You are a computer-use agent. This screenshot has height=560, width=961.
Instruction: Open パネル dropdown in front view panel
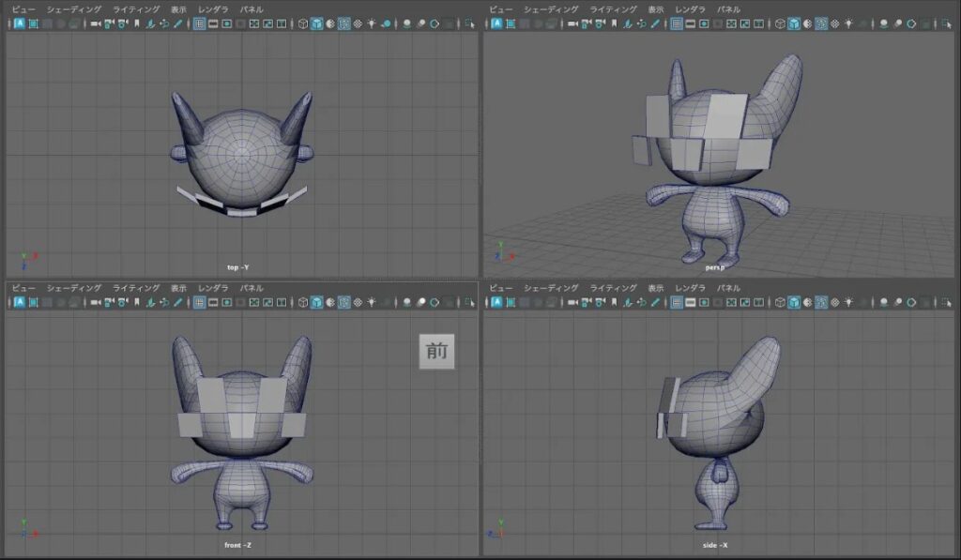coord(252,287)
